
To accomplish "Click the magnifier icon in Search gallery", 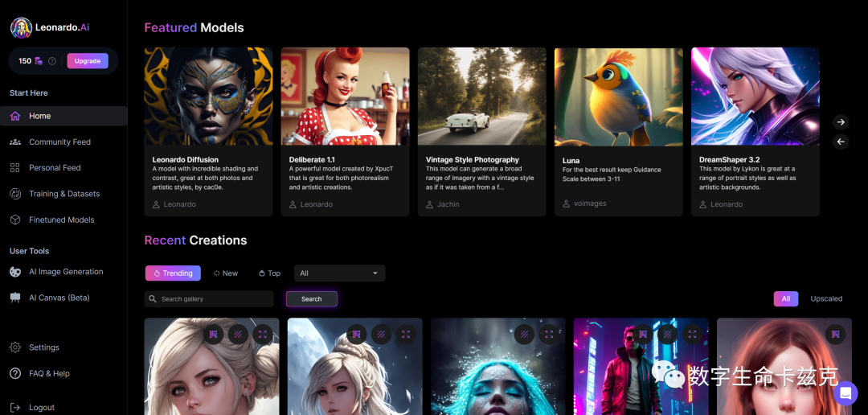I will 153,298.
